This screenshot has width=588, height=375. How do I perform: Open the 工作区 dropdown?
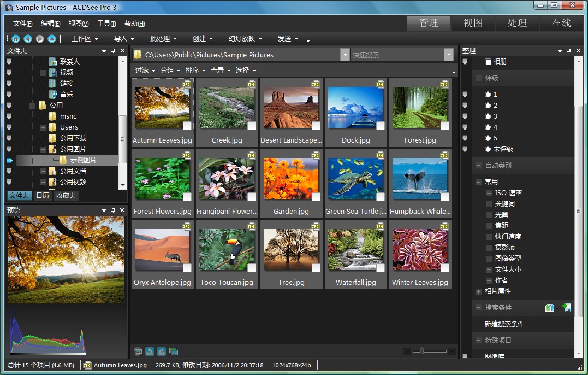tap(85, 39)
